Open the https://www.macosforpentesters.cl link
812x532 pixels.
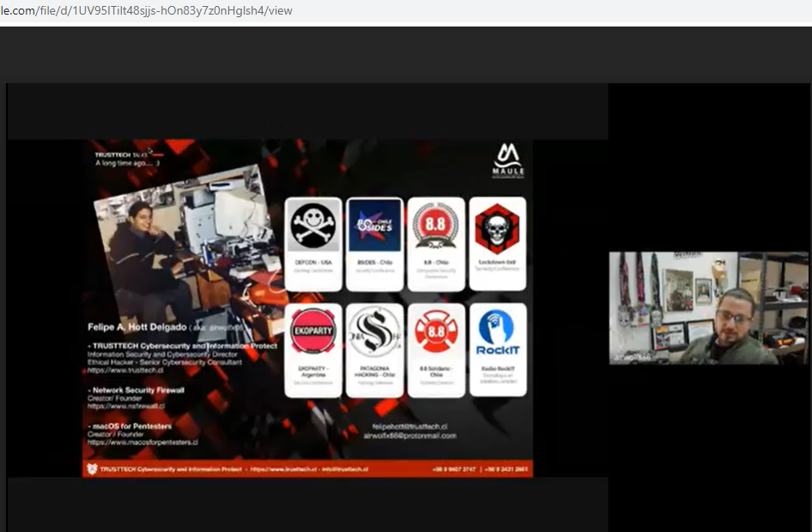pyautogui.click(x=143, y=443)
